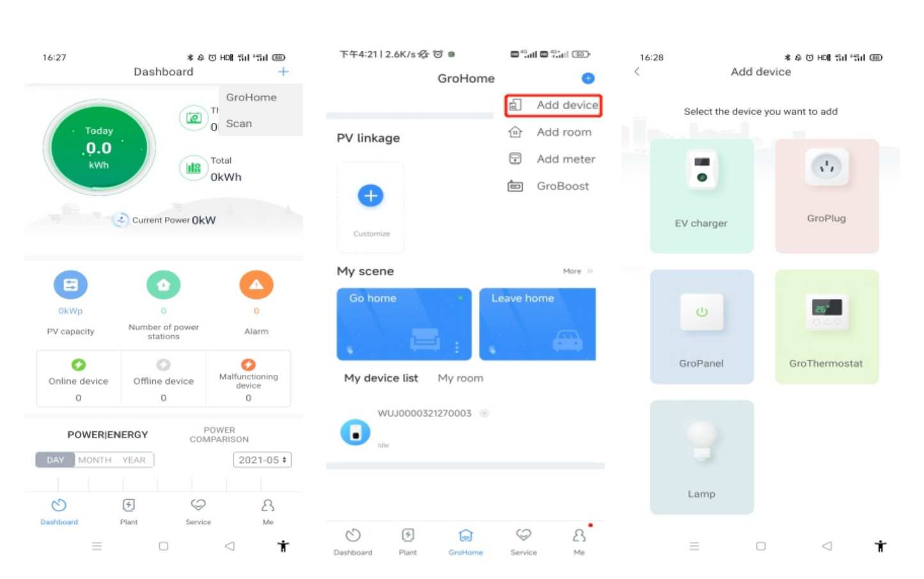Choose GroHome from the Dashboard popup menu
This screenshot has width=924, height=579.
tap(251, 97)
